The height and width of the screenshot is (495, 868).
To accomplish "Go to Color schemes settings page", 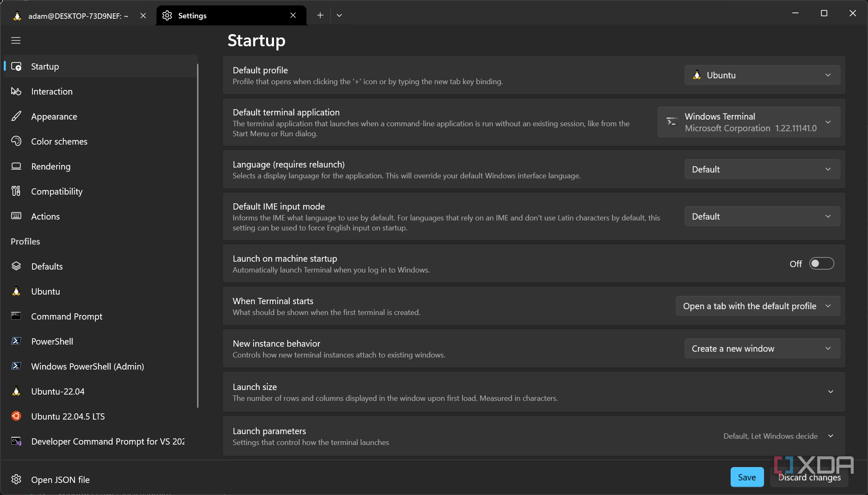I will coord(100,142).
